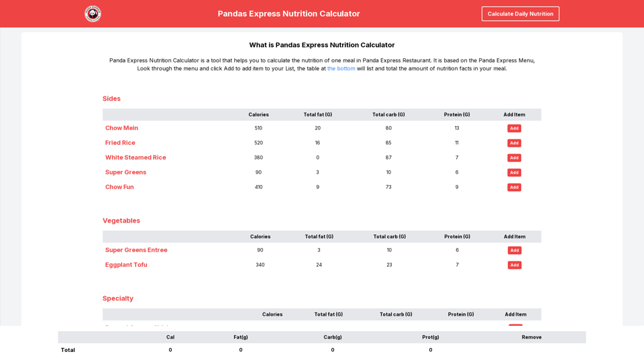The width and height of the screenshot is (644, 362).
Task: Click White Steamed Rice carb value 87
Action: [388, 158]
